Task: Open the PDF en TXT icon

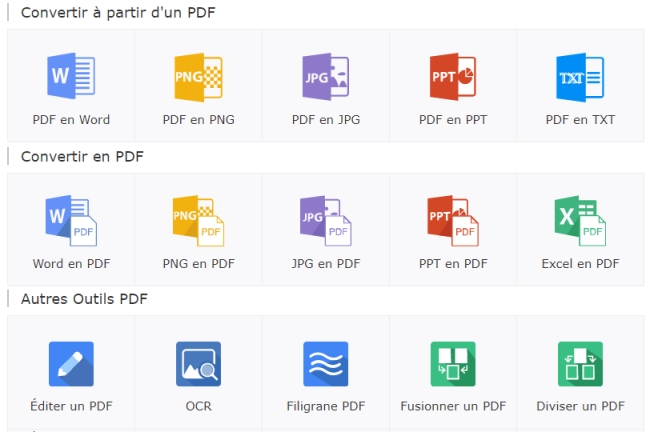Action: 580,77
